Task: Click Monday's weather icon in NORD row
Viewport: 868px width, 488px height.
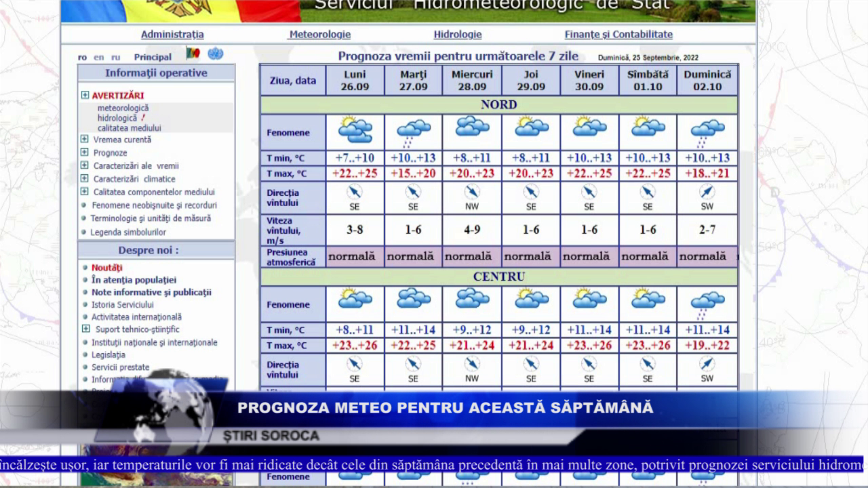Action: [355, 129]
